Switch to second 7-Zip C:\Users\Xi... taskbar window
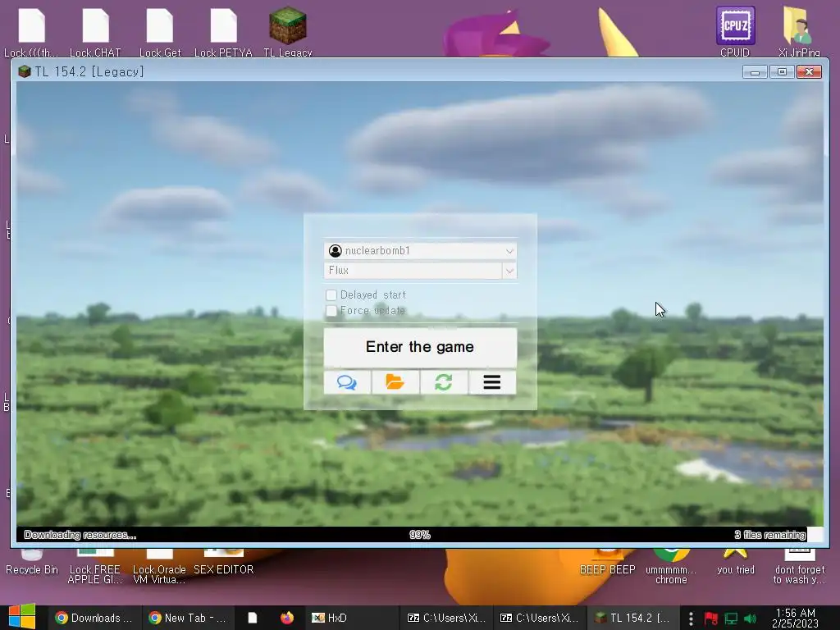 (540, 618)
